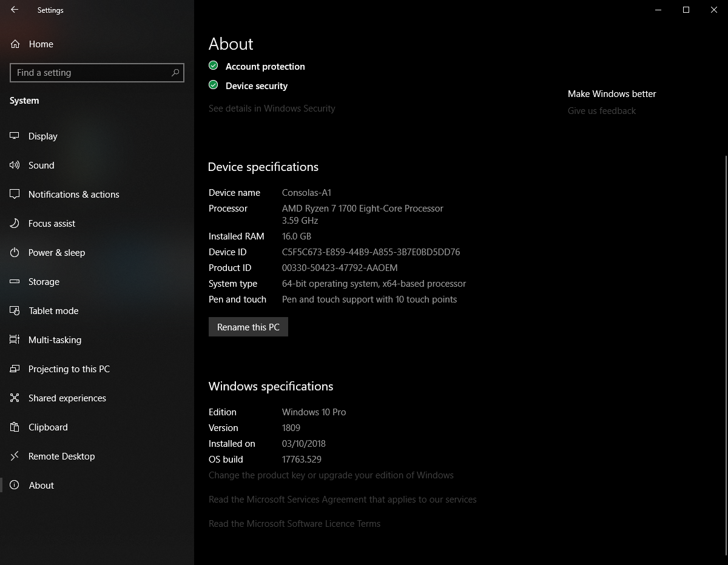Click the Remote Desktop icon

15,456
